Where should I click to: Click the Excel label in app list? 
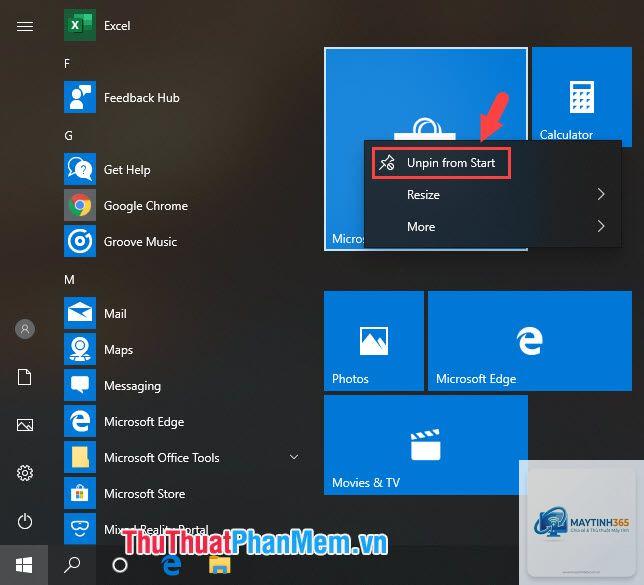117,26
